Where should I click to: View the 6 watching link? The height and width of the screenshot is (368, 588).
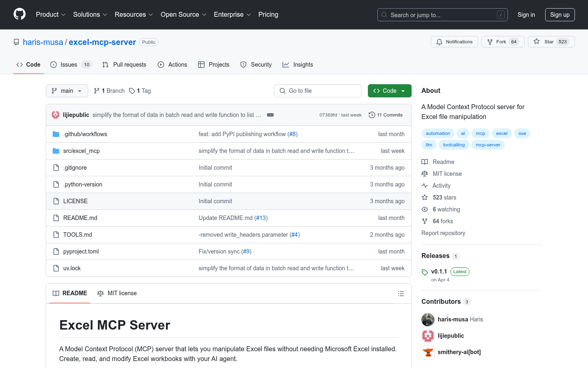click(x=441, y=209)
